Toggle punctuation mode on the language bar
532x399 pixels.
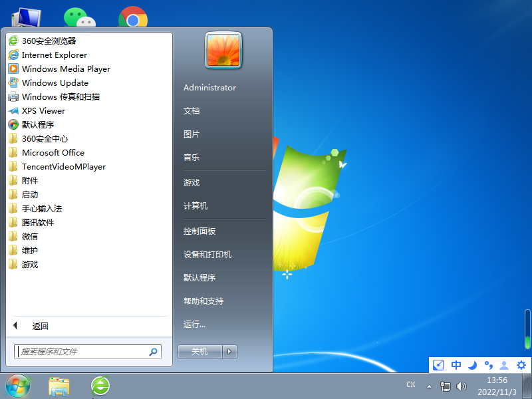click(488, 365)
